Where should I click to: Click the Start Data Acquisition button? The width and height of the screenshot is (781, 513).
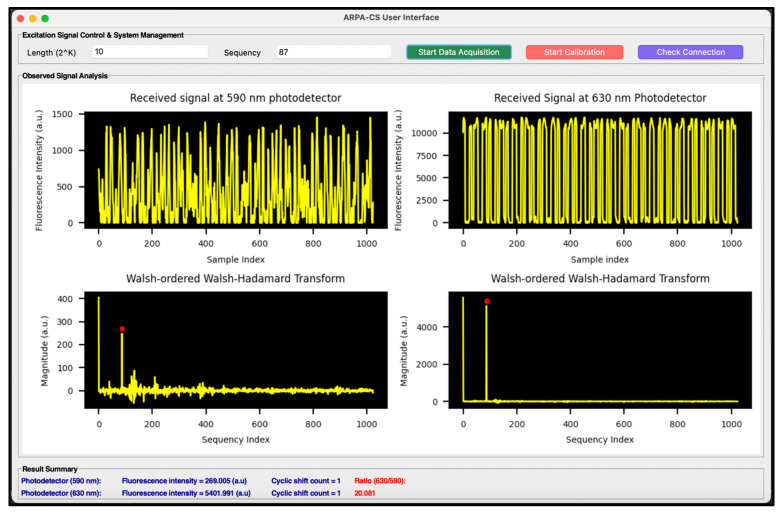459,52
